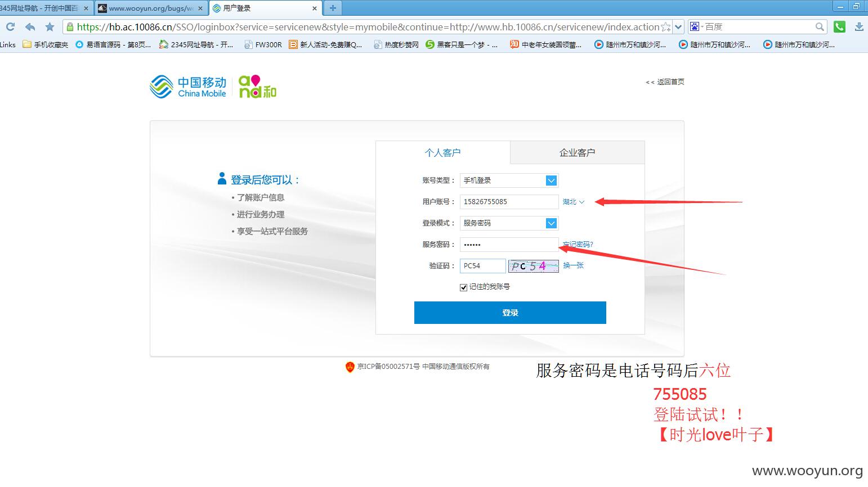Click the 用户账号 input field
Viewport: 868px width, 487px height.
click(509, 202)
